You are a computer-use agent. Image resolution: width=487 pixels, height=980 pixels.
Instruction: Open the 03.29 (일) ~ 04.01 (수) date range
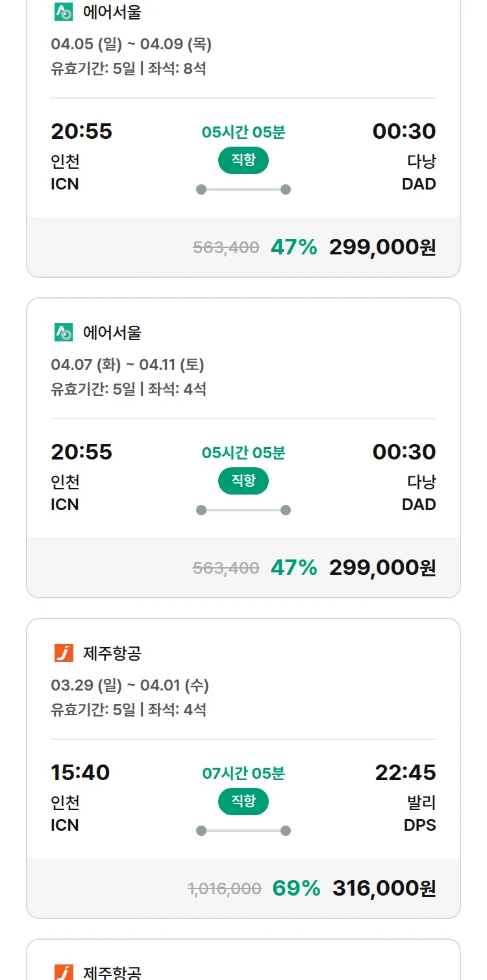(130, 685)
